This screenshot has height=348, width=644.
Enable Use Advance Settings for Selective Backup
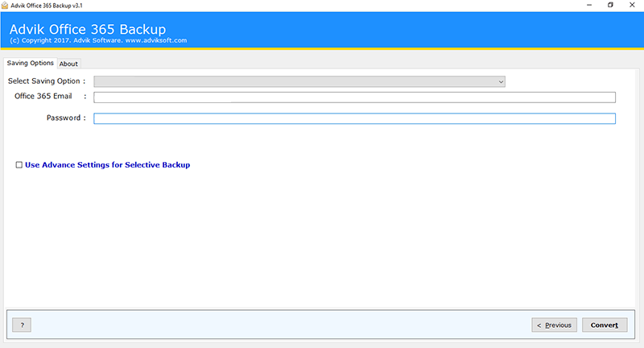coord(19,165)
